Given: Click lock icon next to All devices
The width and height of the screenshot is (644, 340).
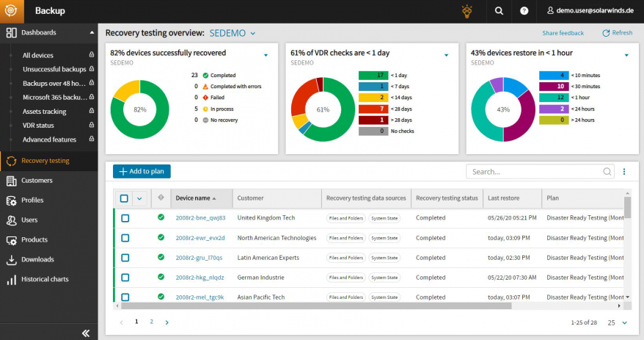Looking at the screenshot, I should [91, 54].
